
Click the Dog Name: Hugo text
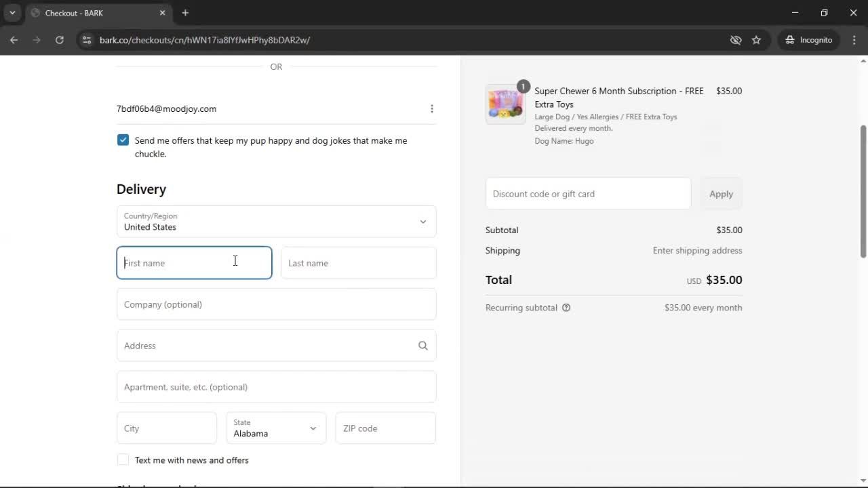click(x=564, y=141)
